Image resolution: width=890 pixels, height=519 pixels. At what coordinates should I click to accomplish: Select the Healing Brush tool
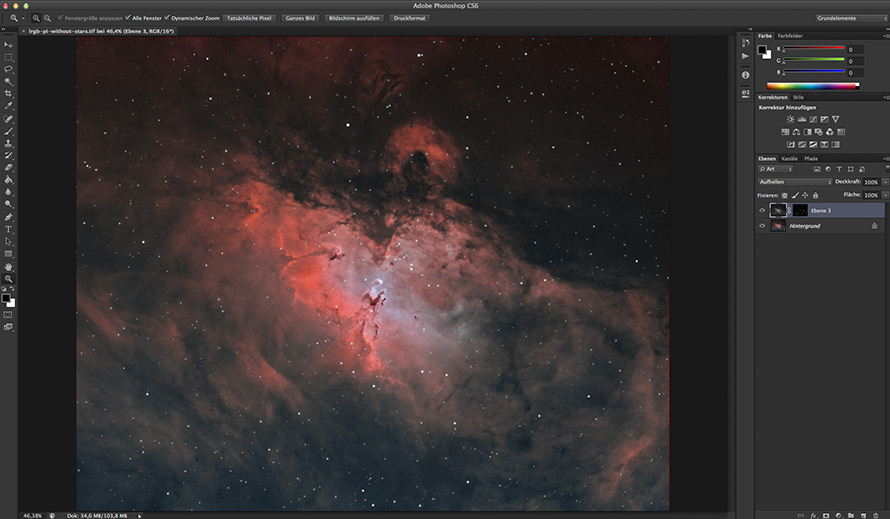(9, 119)
